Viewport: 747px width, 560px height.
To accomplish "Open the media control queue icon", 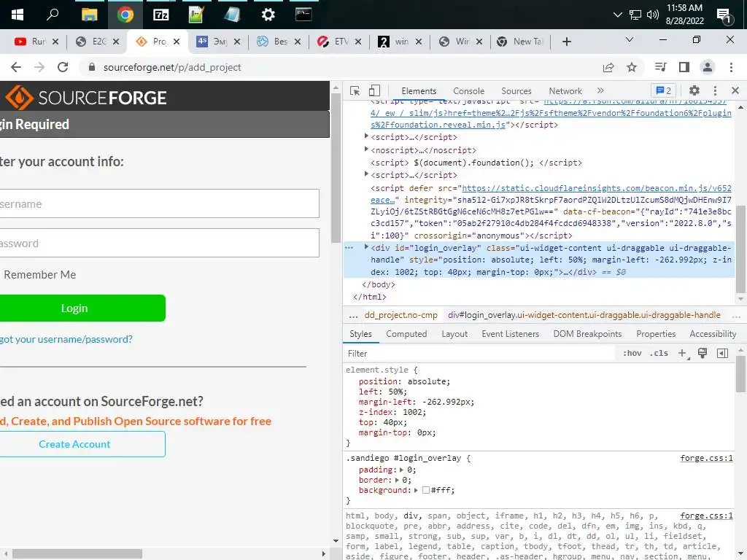I will [x=660, y=67].
